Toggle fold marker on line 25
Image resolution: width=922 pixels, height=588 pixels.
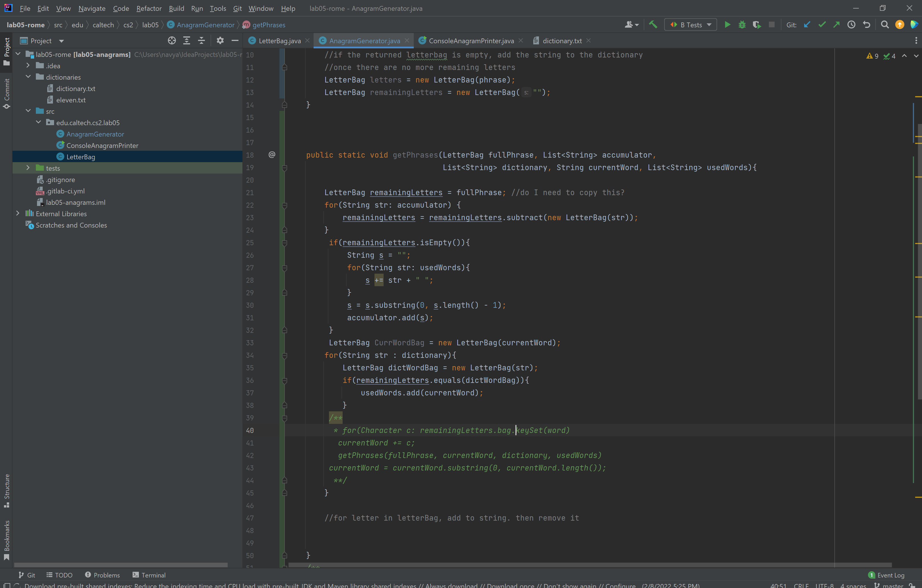pos(285,243)
